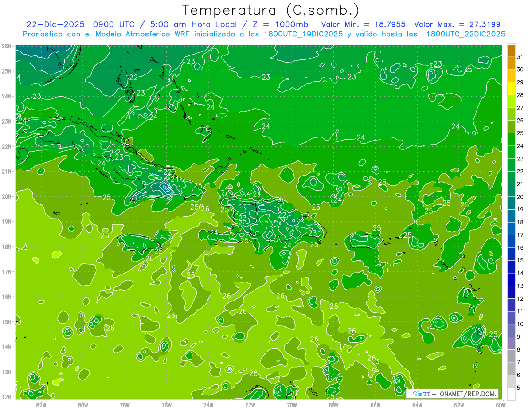Click legend label "10" on color scale
The height and width of the screenshot is (411, 532).
point(520,324)
